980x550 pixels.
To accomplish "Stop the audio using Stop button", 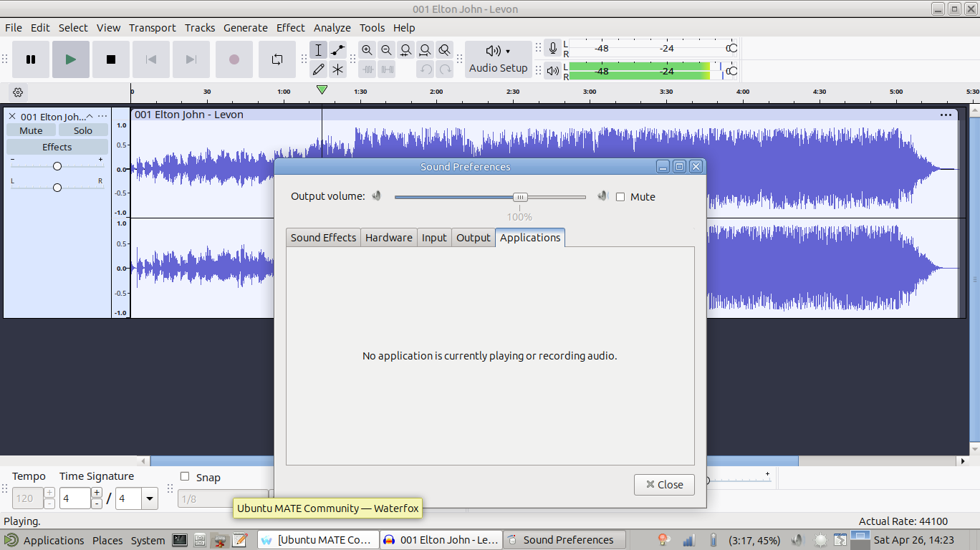I will (111, 59).
